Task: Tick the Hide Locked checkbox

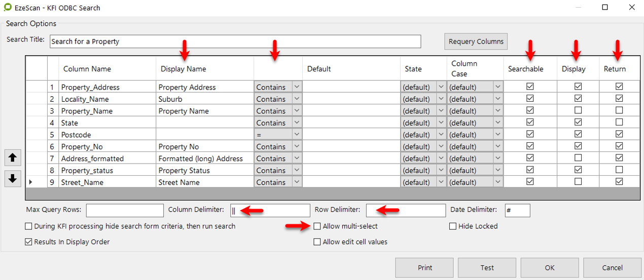Action: pos(453,226)
